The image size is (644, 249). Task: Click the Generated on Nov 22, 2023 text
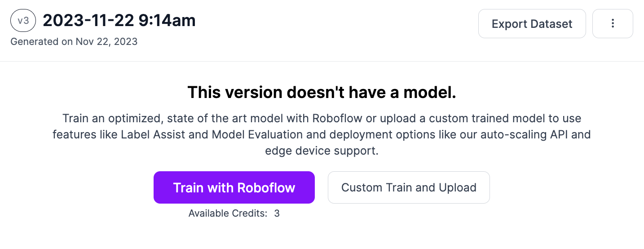(74, 42)
